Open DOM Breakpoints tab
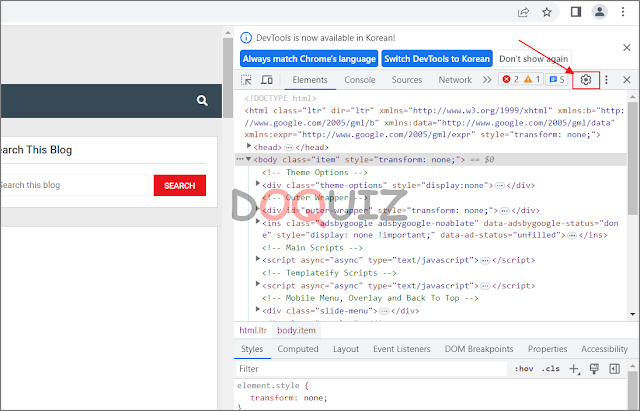This screenshot has height=411, width=640. tap(479, 349)
